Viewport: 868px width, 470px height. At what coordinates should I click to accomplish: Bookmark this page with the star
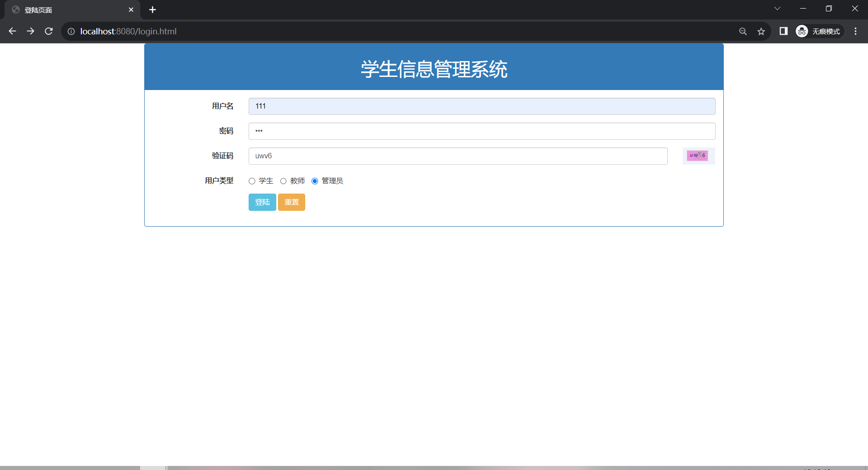(x=761, y=31)
